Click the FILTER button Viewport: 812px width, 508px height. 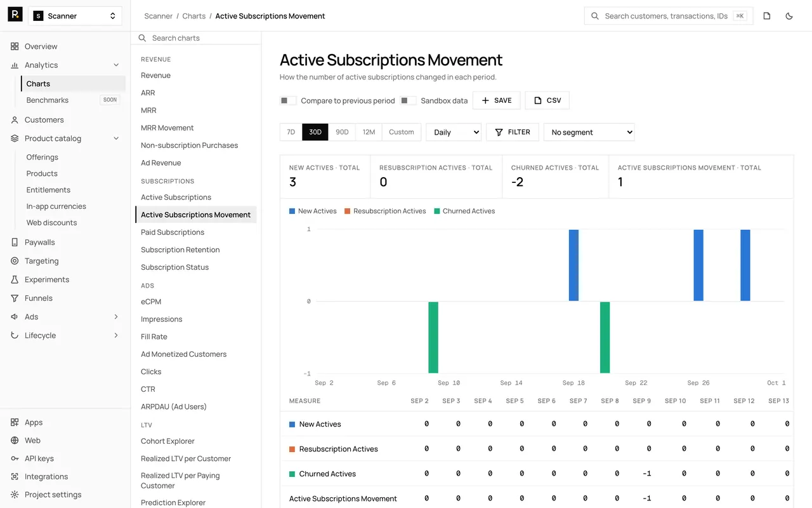513,132
